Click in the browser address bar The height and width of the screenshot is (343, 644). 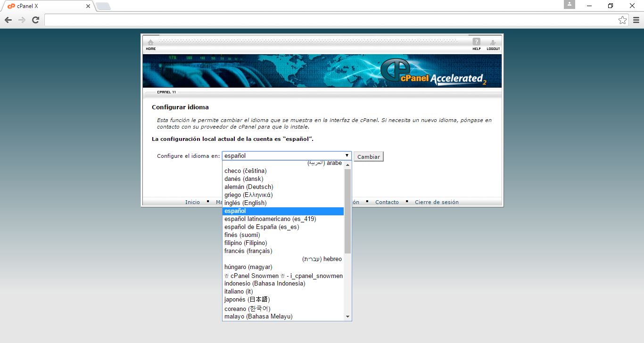(x=330, y=20)
